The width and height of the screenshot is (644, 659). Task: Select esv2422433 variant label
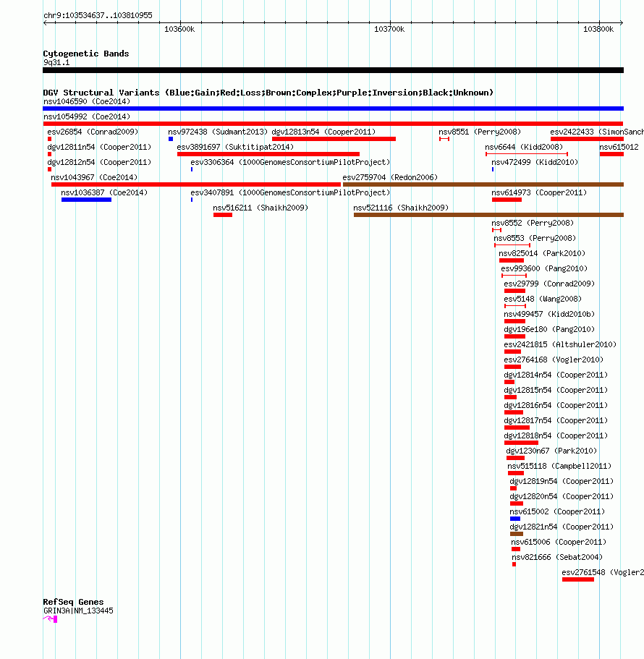597,132
